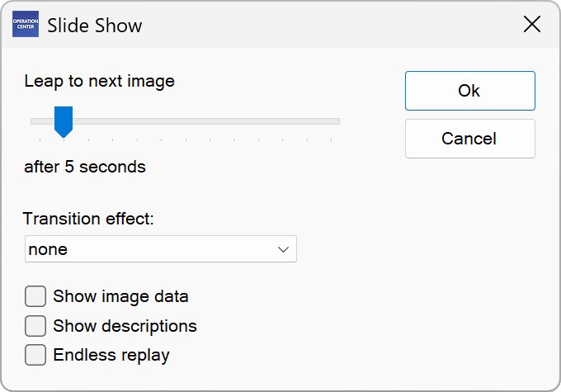Click the 'Transition effect:' label
The image size is (561, 392).
89,219
